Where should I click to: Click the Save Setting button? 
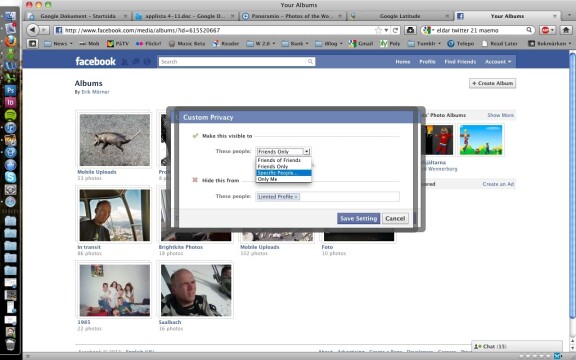click(359, 218)
